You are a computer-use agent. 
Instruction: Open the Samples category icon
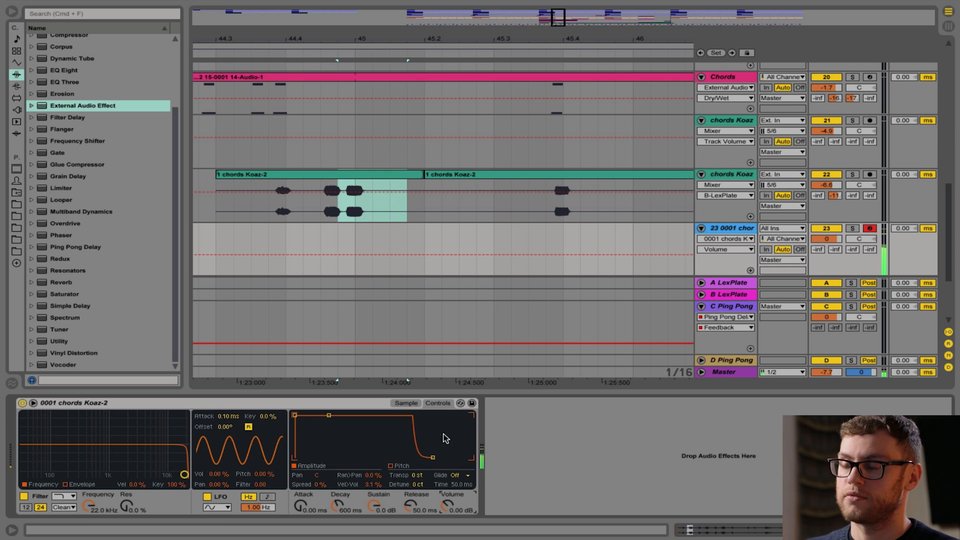(x=17, y=133)
